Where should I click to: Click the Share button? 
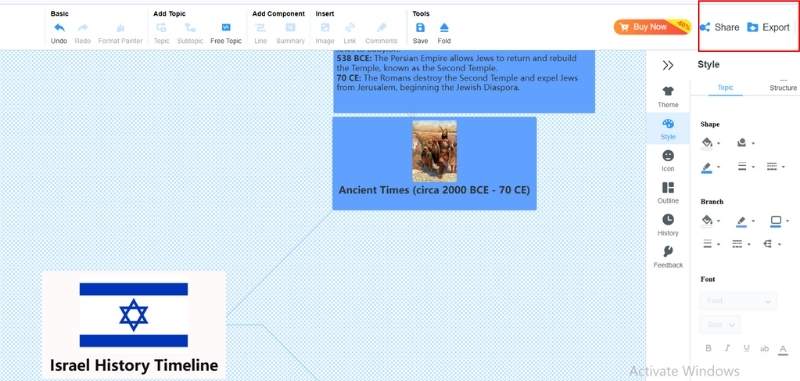(x=719, y=28)
